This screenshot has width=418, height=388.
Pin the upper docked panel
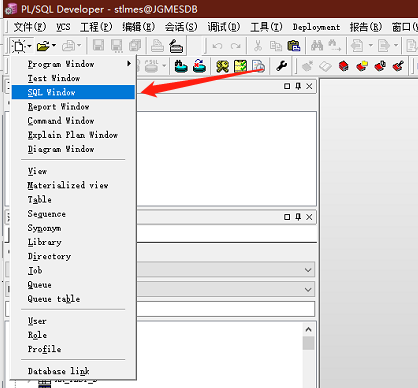pos(298,86)
